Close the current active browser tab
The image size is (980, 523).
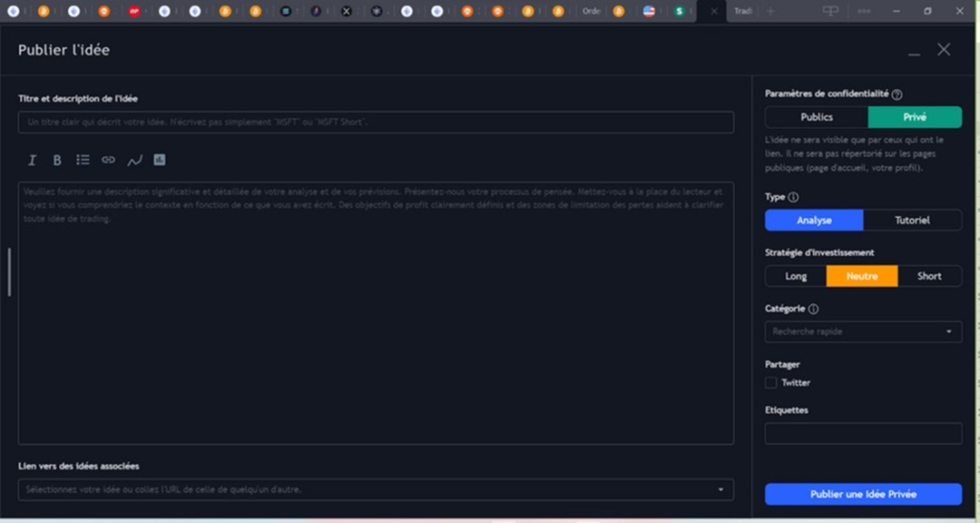coord(714,11)
